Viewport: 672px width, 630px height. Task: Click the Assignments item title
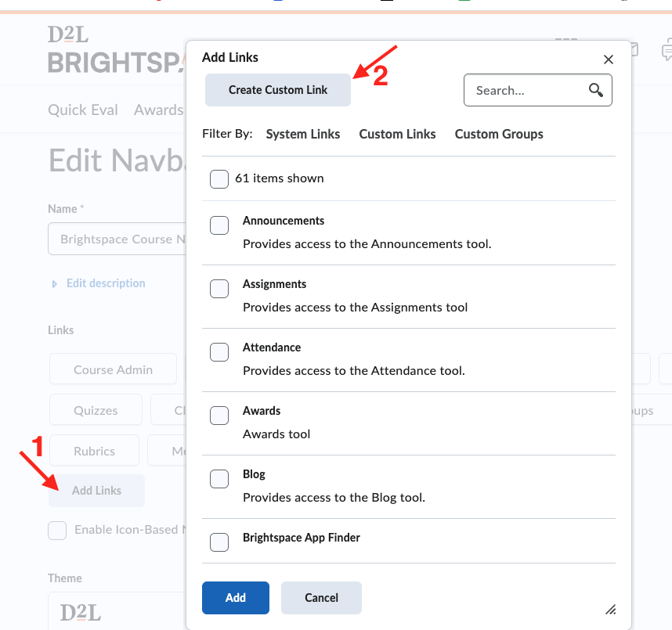[x=274, y=284]
